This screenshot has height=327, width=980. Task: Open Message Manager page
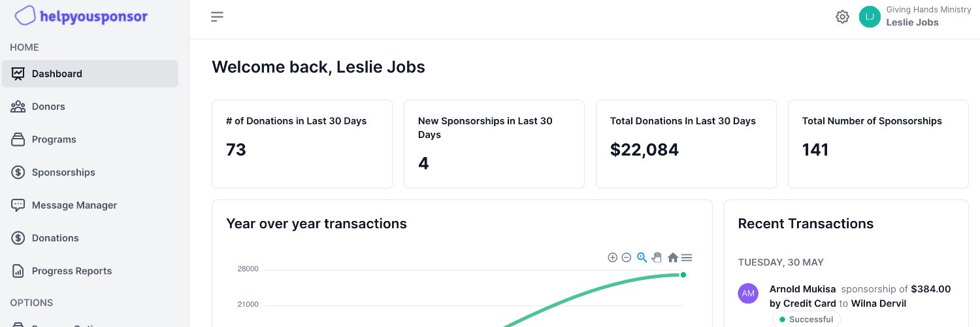(x=74, y=205)
